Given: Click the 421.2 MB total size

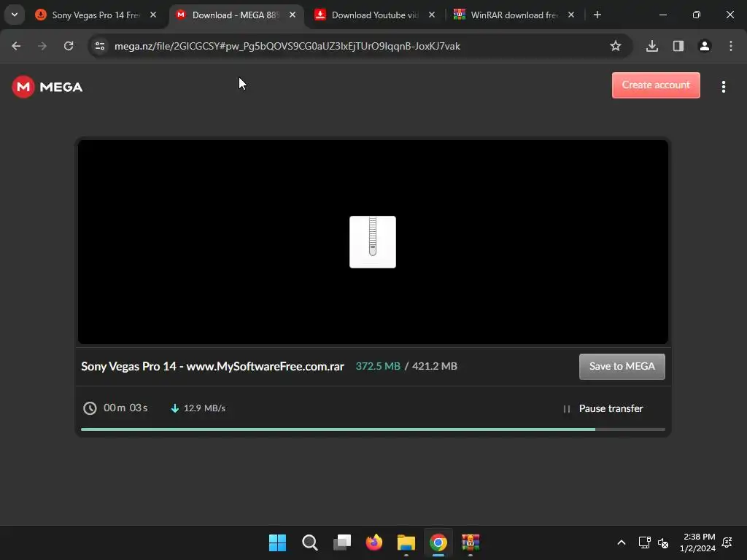Looking at the screenshot, I should tap(435, 366).
